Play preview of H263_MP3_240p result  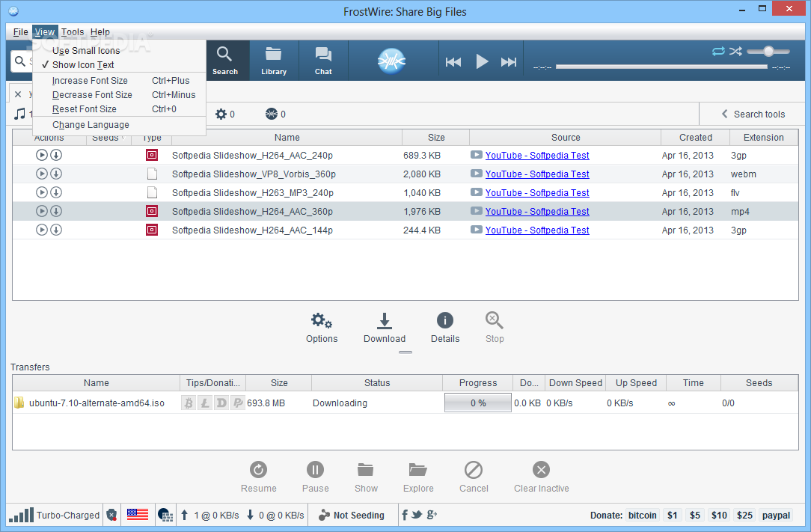point(42,192)
